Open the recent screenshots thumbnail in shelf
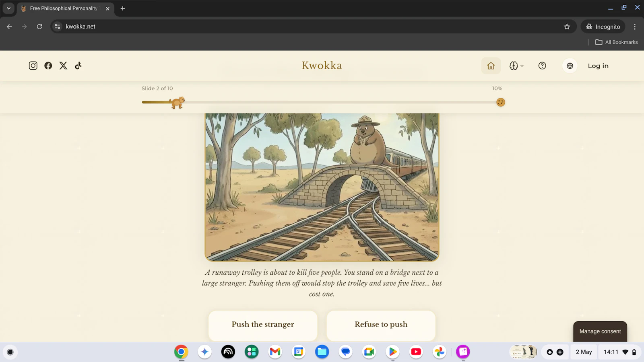The image size is (644, 362). click(523, 352)
